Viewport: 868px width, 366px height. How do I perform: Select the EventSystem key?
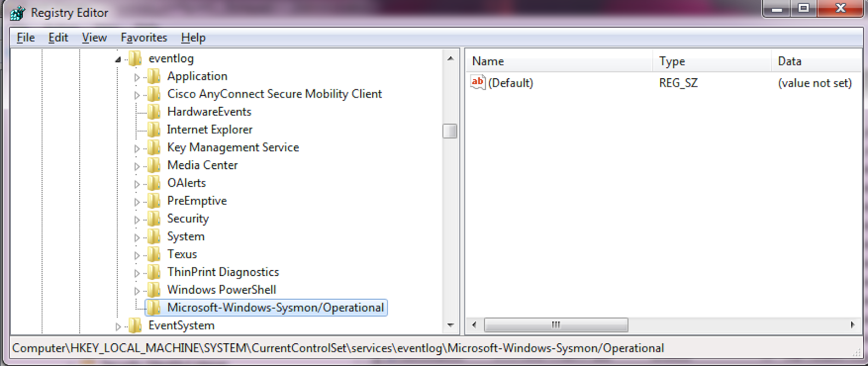point(181,325)
